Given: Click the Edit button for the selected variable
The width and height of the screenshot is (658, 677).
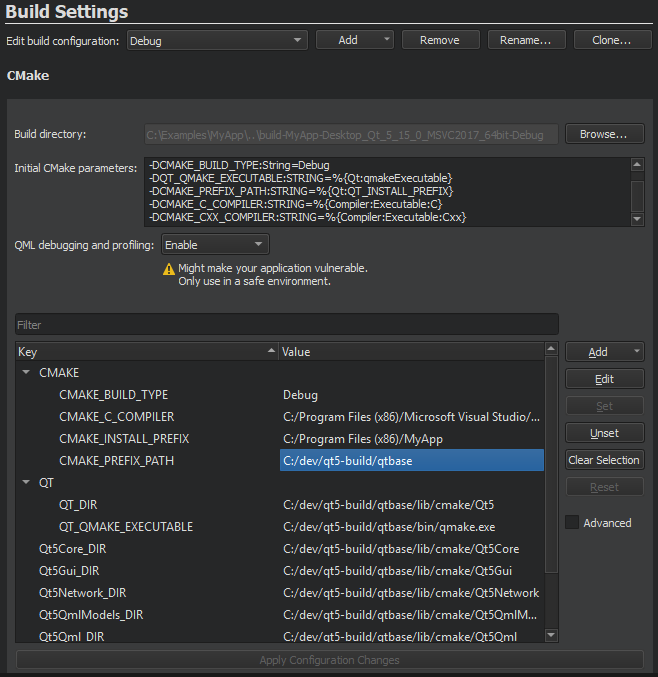Looking at the screenshot, I should point(604,379).
